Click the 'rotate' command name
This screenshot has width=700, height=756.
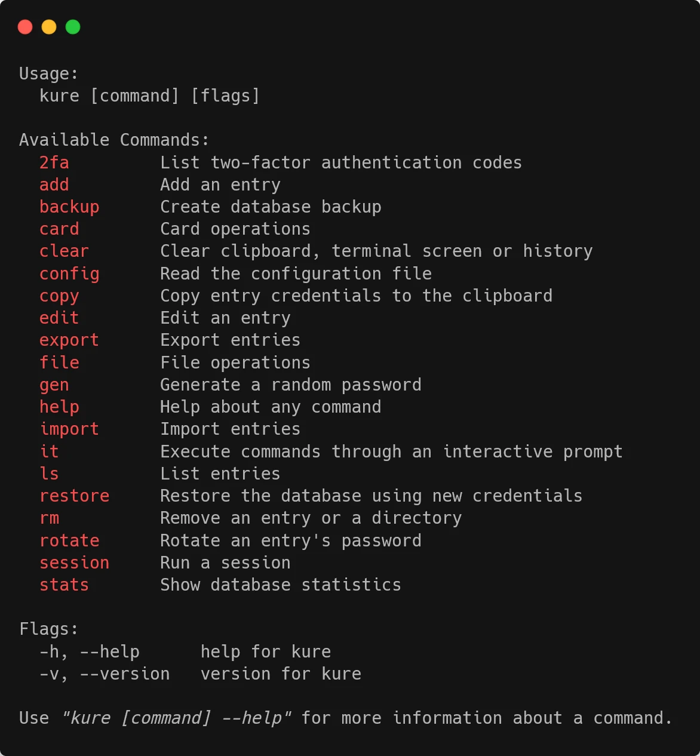69,540
